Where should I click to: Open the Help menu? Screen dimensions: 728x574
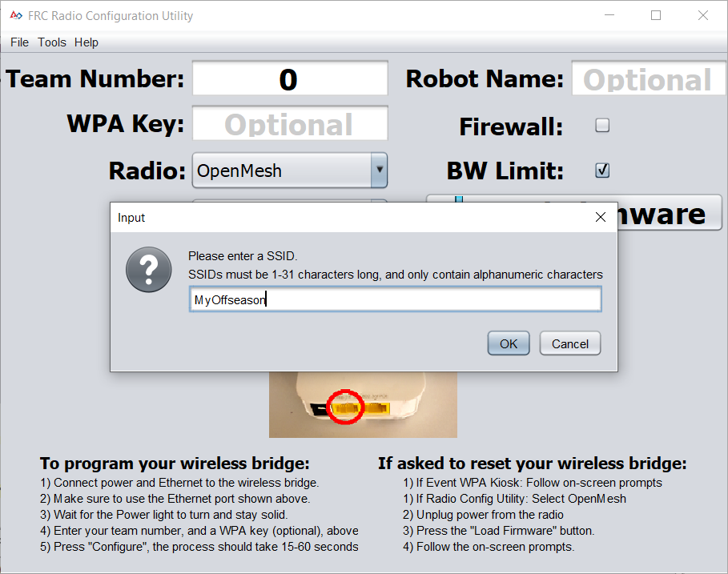(x=86, y=42)
